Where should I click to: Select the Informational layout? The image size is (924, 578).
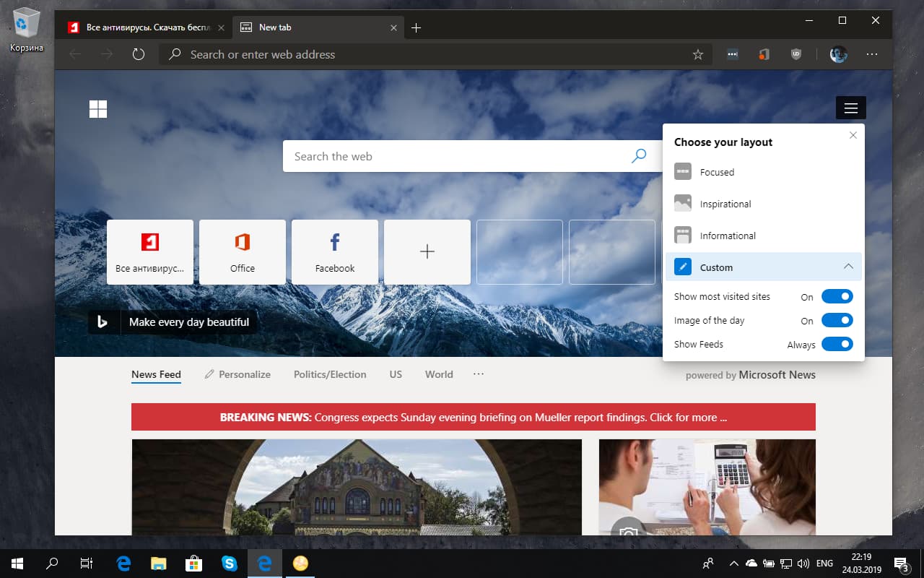click(x=764, y=236)
